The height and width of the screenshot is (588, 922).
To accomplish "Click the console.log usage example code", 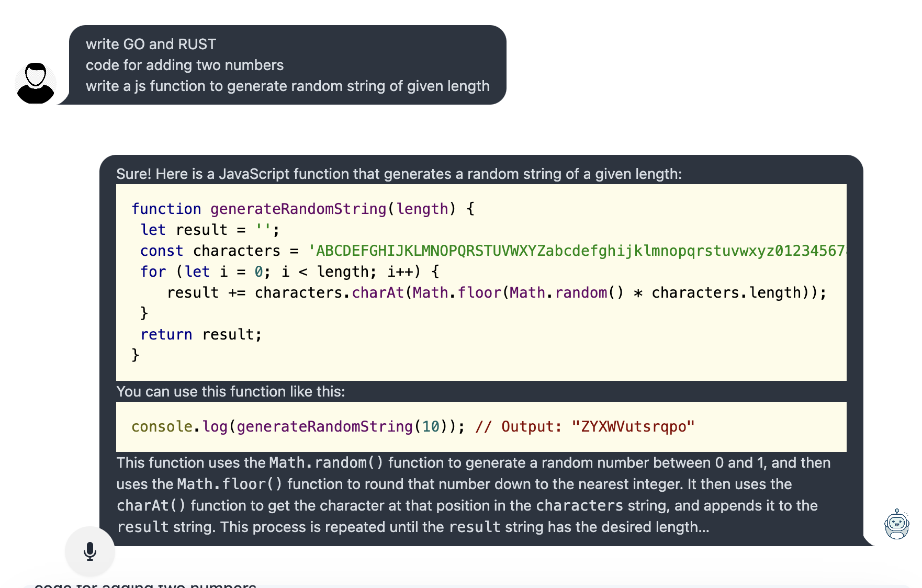I will tap(298, 427).
